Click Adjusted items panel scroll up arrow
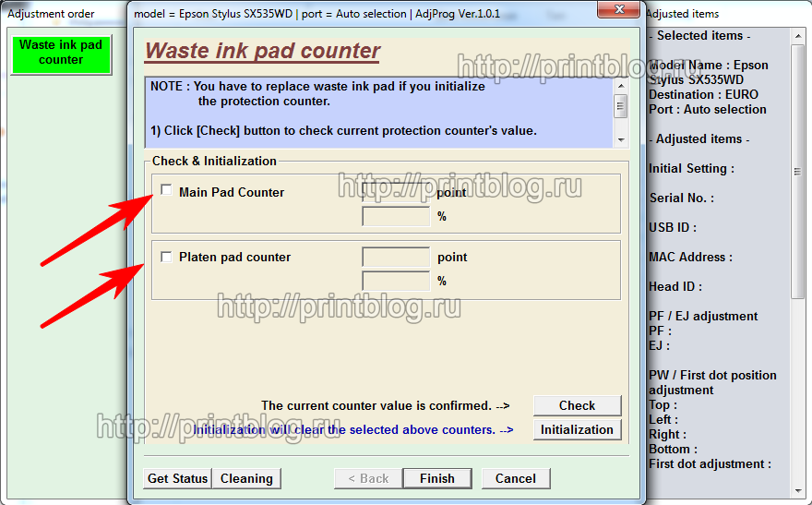This screenshot has height=505, width=812. [x=798, y=36]
